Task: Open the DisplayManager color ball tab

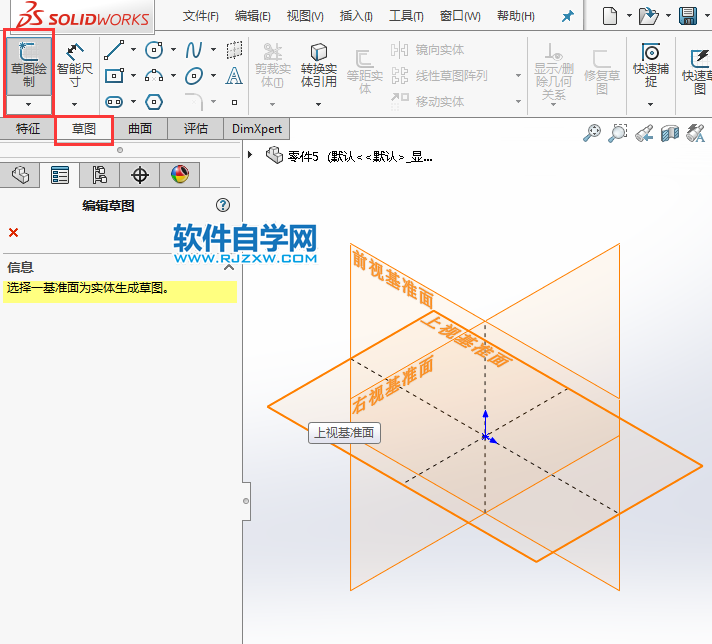Action: click(x=179, y=175)
